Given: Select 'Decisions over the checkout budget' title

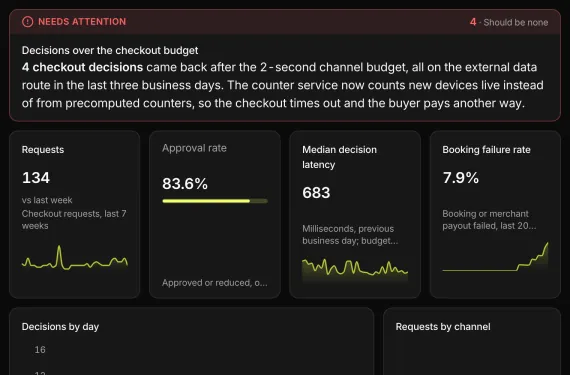Looking at the screenshot, I should (x=110, y=50).
